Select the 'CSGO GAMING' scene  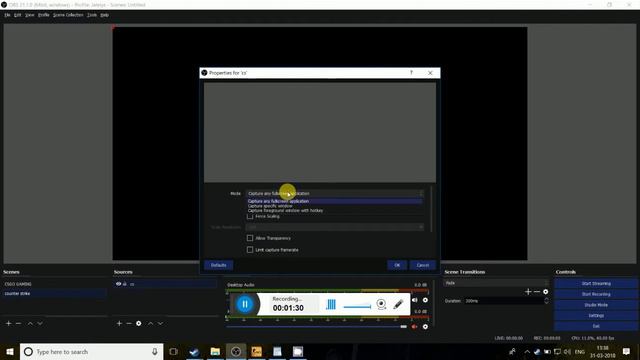click(55, 284)
